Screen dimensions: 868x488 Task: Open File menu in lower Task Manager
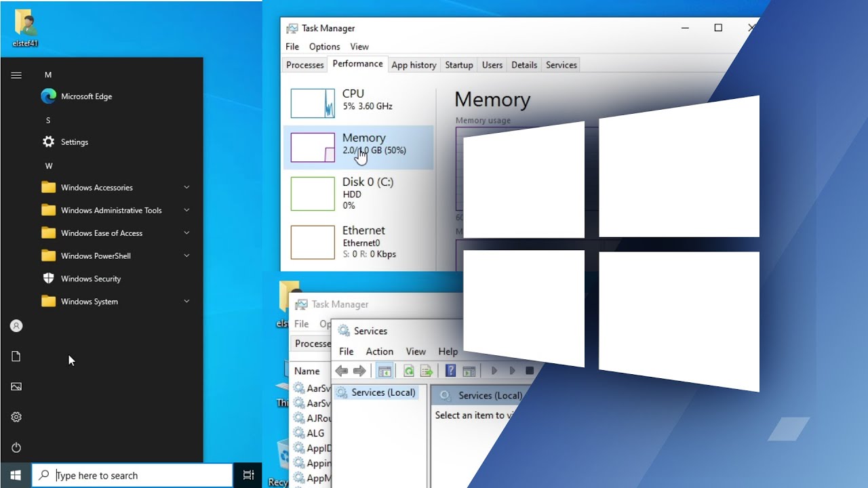[302, 324]
